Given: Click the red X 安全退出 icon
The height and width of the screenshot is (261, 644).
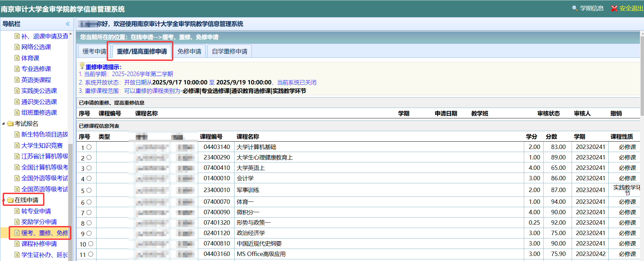Looking at the screenshot, I should pyautogui.click(x=614, y=8).
